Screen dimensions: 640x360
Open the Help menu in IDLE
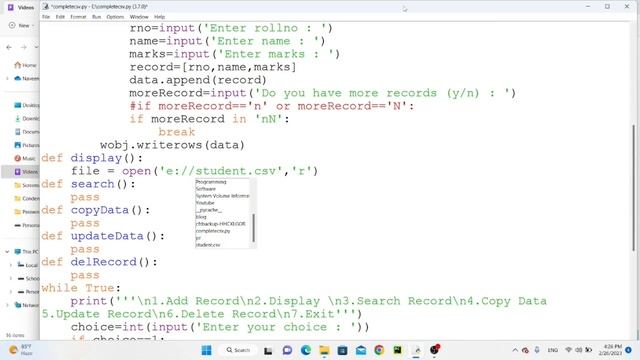[159, 17]
